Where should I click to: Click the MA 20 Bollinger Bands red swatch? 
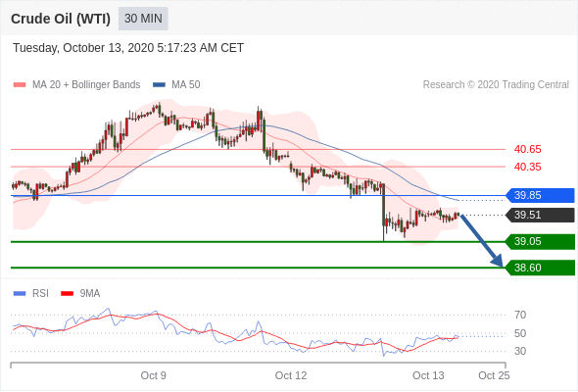(20, 85)
